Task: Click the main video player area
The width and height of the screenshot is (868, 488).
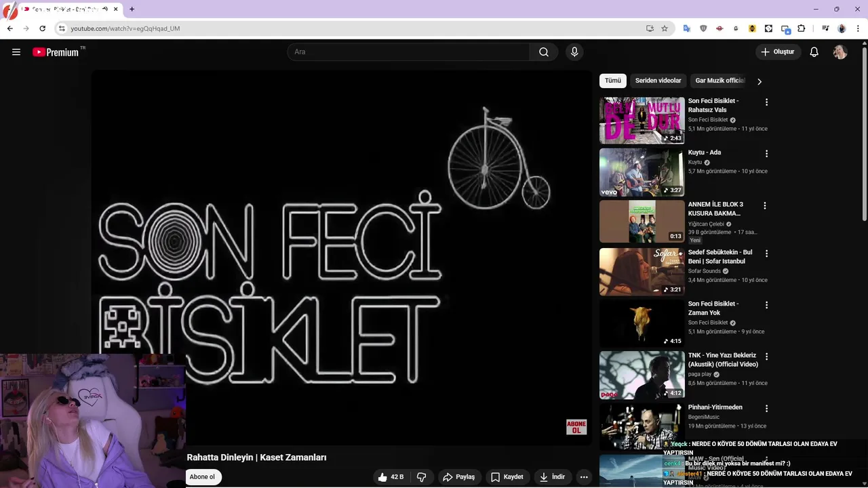Action: 342,258
